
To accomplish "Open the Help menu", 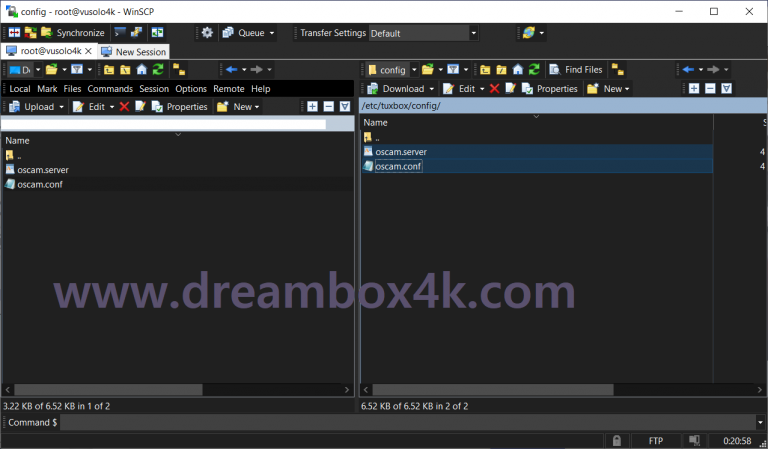I will coord(261,89).
